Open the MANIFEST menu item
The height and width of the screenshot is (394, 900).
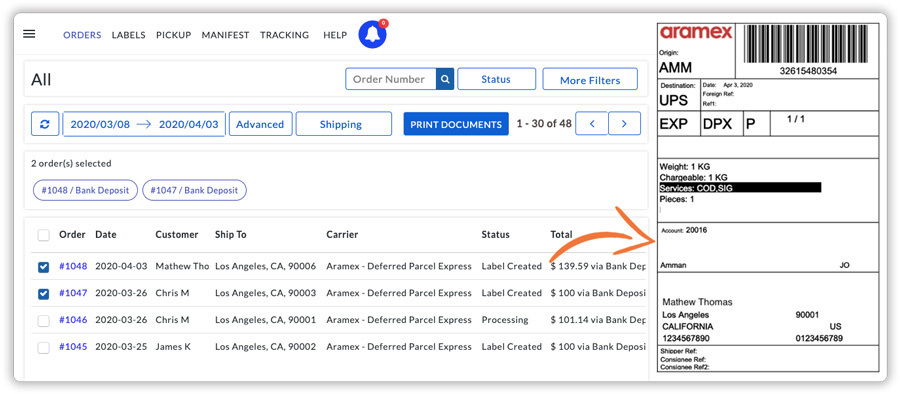[x=225, y=35]
